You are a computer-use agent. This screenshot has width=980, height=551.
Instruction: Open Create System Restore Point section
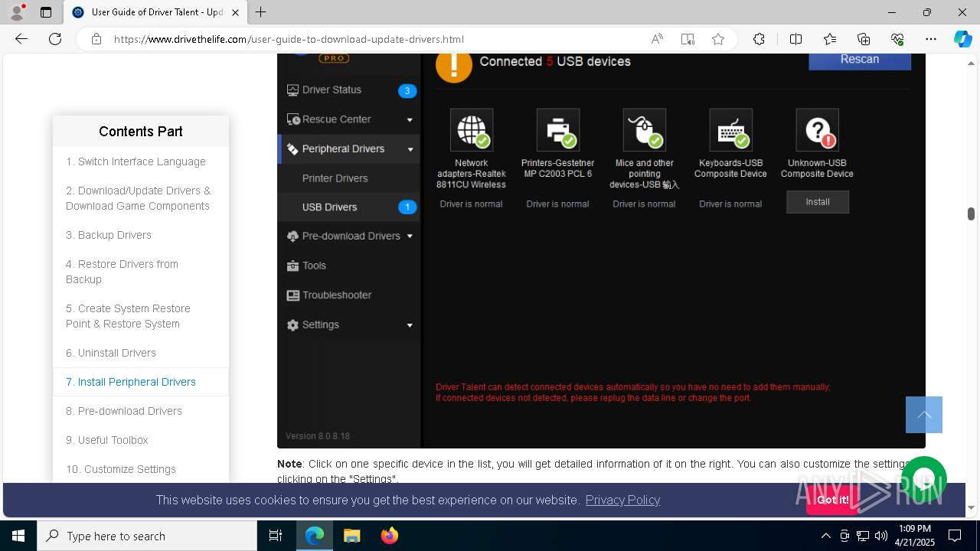[128, 316]
